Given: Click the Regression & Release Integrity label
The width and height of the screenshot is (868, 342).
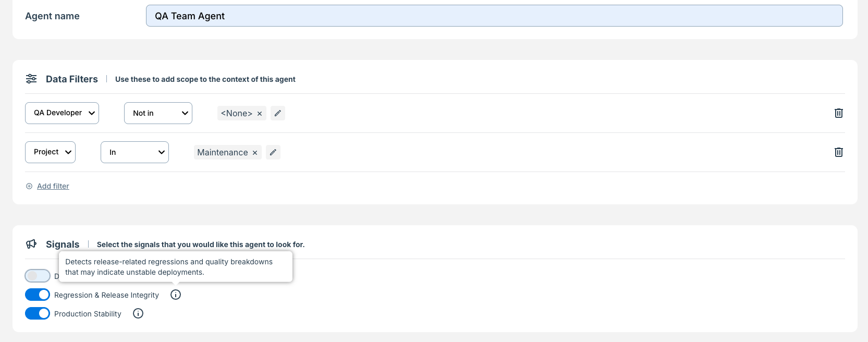Looking at the screenshot, I should (106, 295).
